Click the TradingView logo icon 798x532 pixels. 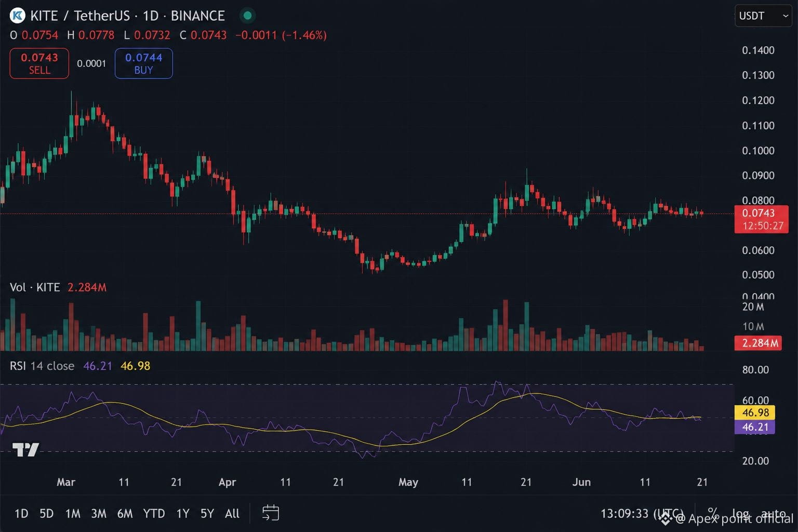25,449
